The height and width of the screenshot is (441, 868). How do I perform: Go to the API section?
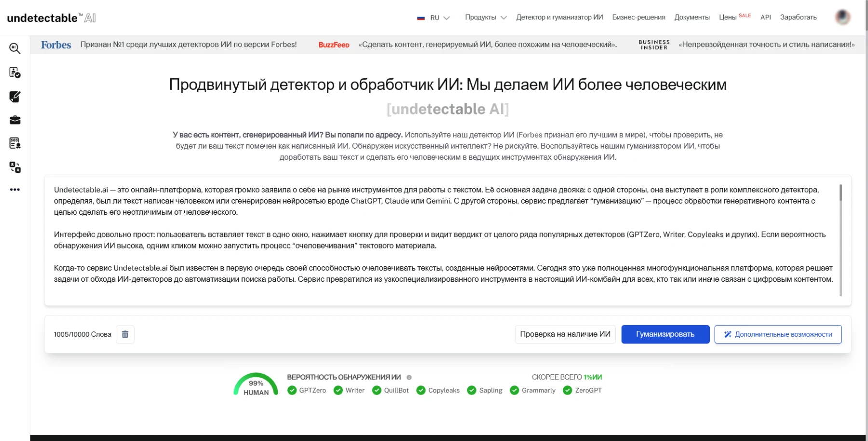pyautogui.click(x=766, y=17)
